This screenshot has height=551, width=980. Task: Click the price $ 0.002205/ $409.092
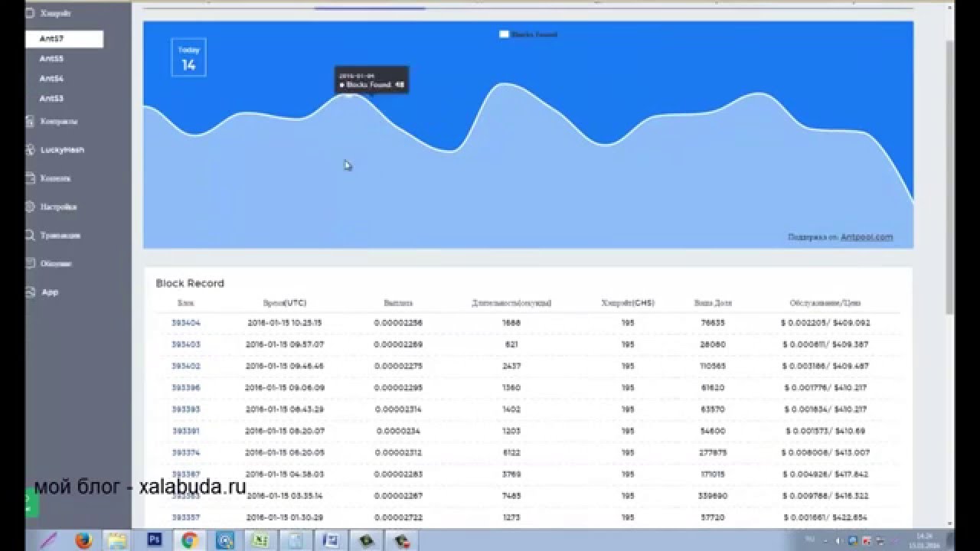[825, 323]
